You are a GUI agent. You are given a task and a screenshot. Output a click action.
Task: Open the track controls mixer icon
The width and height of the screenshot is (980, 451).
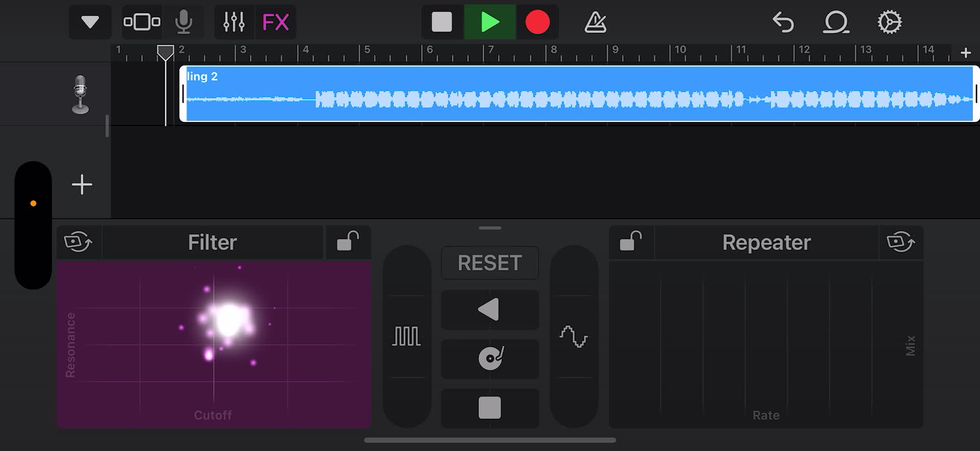(234, 22)
